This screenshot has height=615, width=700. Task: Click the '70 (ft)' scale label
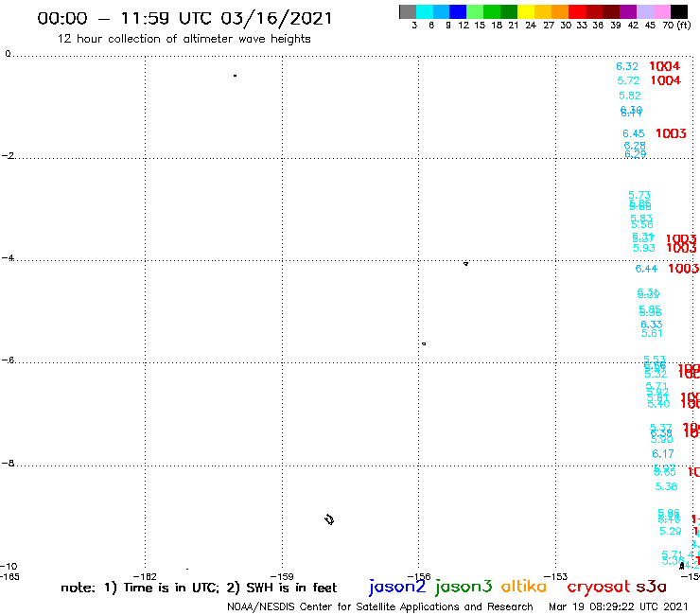(x=676, y=25)
